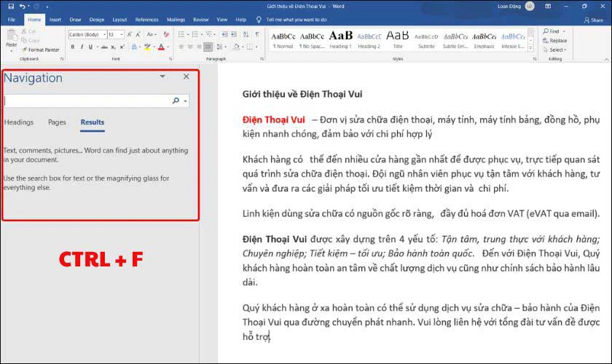612x364 pixels.
Task: Click the red Font Color A button
Action: point(161,47)
